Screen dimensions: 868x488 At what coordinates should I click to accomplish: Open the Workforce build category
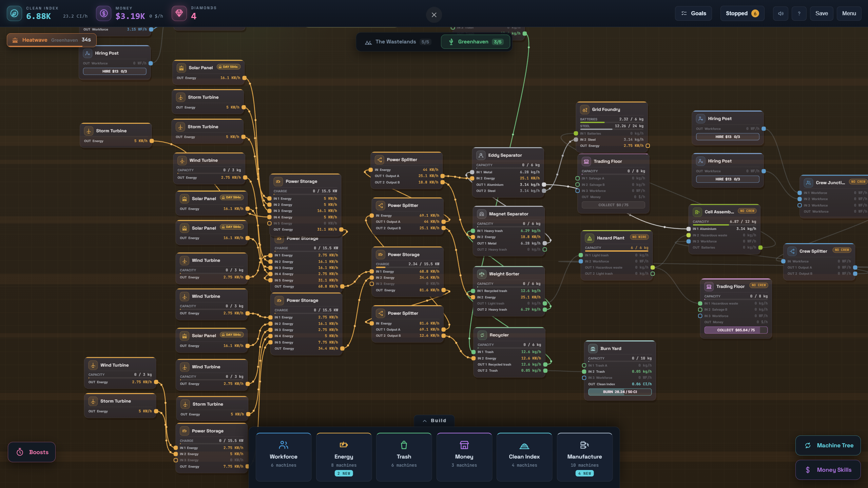click(284, 456)
